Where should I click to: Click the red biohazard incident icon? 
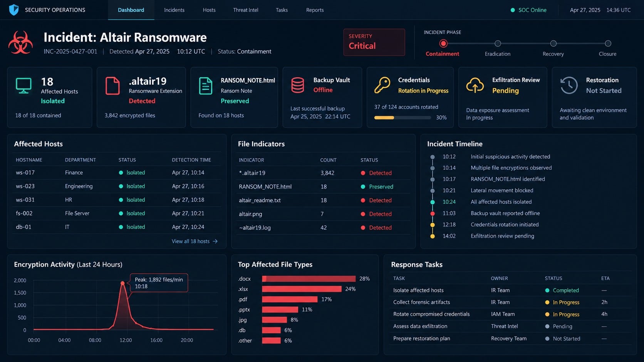pyautogui.click(x=20, y=43)
